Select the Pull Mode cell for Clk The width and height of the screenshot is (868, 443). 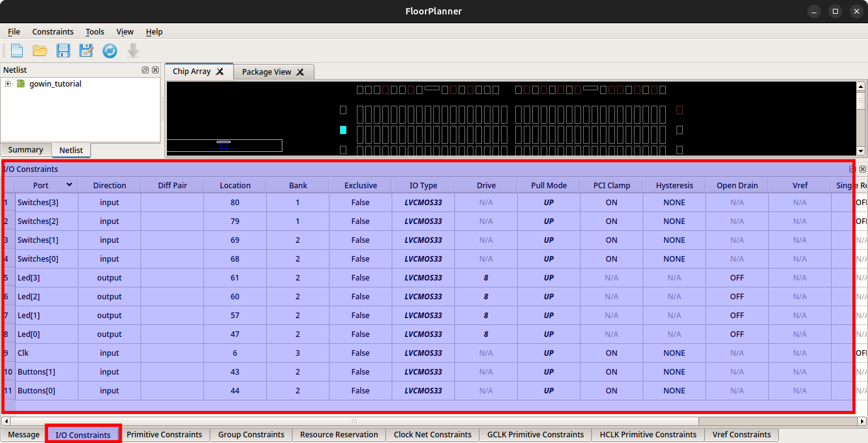549,353
